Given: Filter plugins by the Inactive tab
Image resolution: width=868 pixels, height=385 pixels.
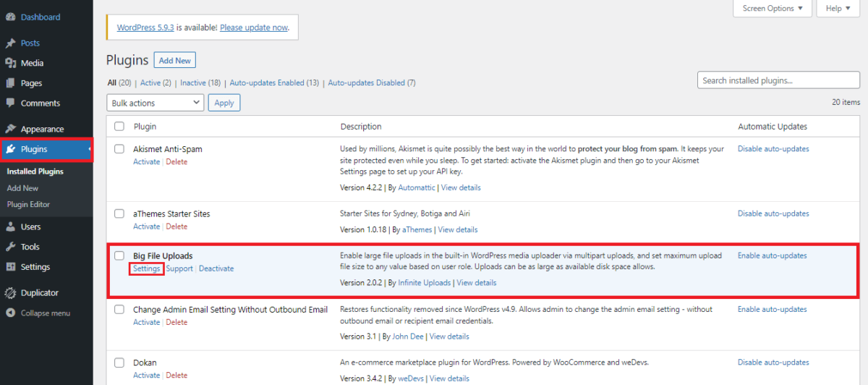Looking at the screenshot, I should (x=193, y=82).
